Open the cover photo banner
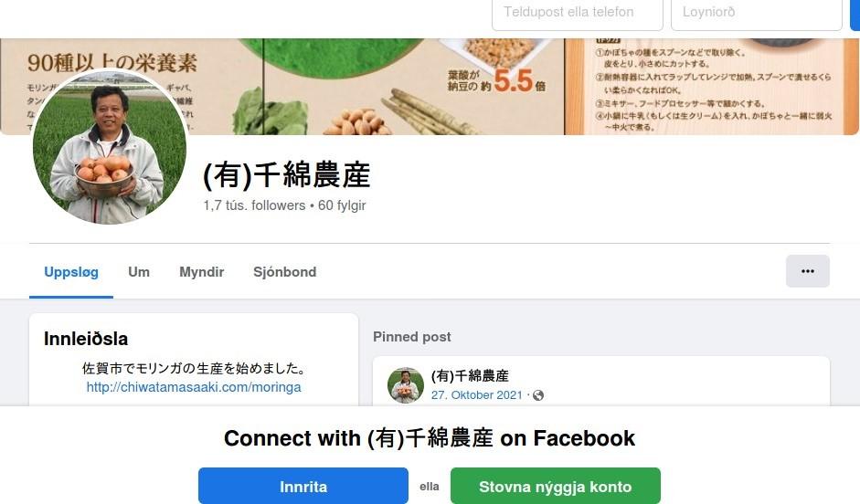 coord(430,87)
